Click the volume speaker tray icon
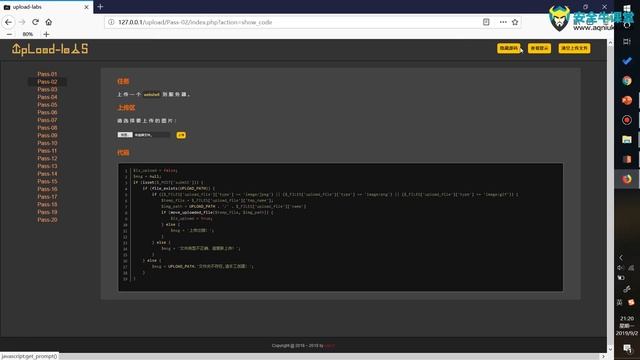The width and height of the screenshot is (640, 360). pyautogui.click(x=620, y=268)
